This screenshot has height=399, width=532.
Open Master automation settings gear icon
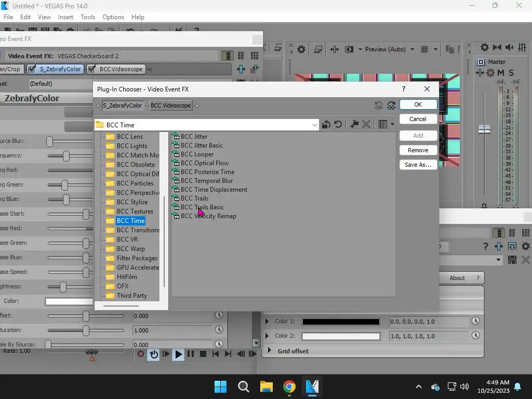point(490,73)
